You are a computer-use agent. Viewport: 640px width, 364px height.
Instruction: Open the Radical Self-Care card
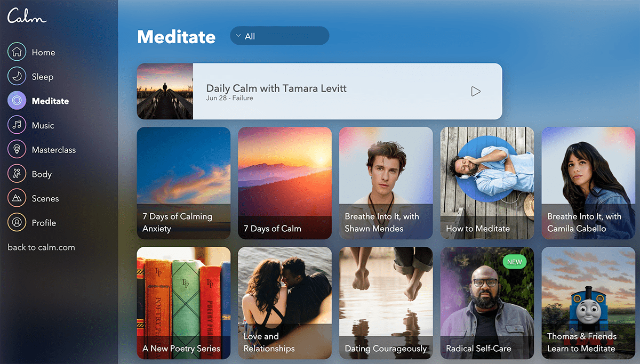coord(487,303)
